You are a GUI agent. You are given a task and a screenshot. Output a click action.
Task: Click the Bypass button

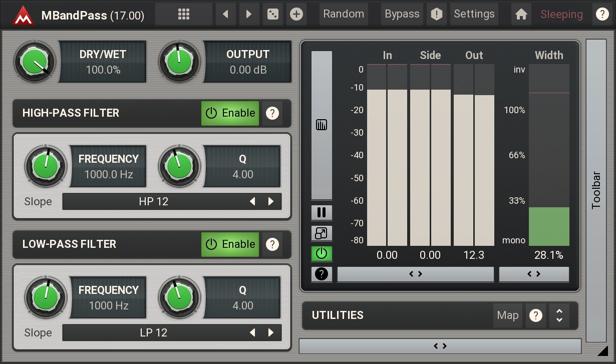pos(402,14)
